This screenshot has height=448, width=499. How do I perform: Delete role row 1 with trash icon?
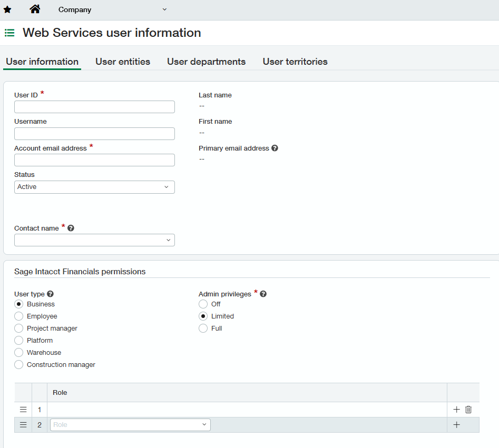[468, 410]
